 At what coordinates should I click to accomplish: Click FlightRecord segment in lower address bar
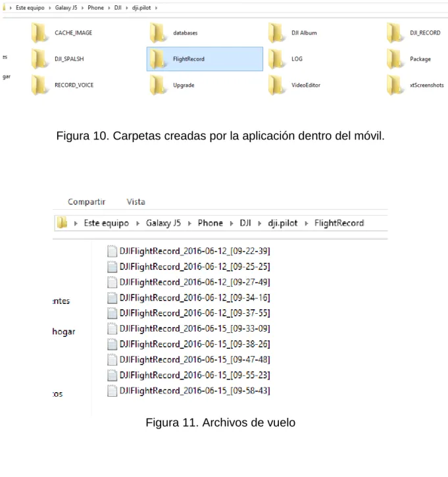[339, 223]
